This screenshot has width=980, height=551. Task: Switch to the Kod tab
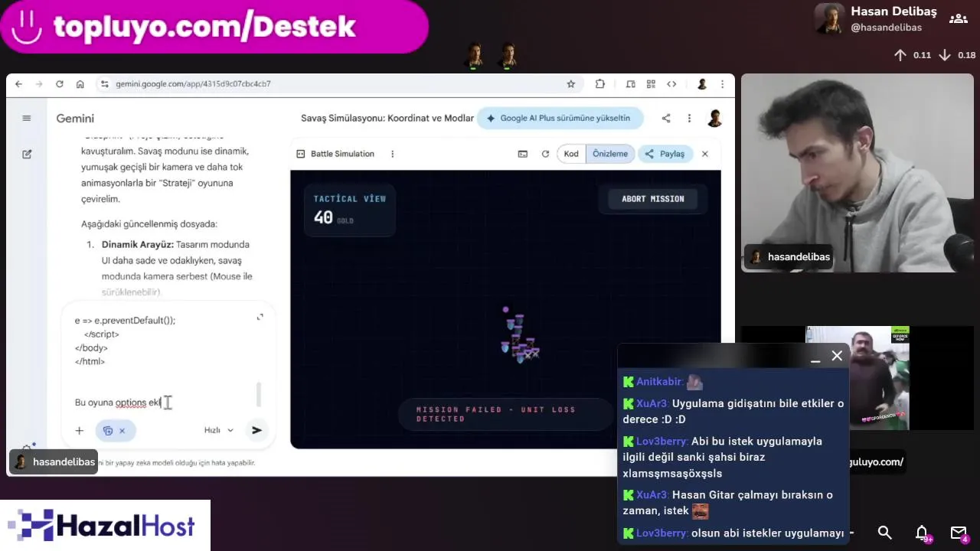pos(571,154)
